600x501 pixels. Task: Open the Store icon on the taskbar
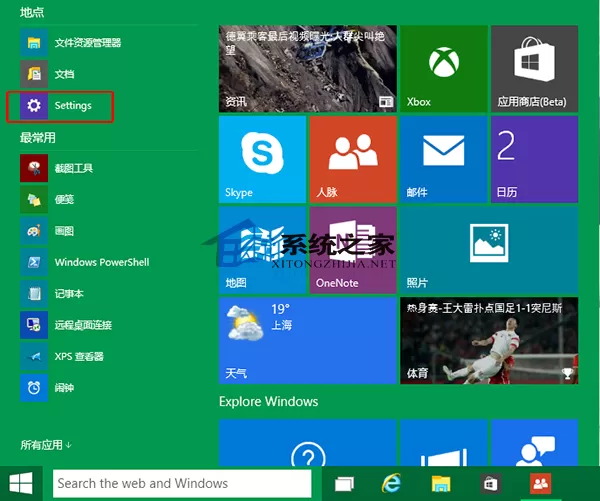(x=490, y=483)
